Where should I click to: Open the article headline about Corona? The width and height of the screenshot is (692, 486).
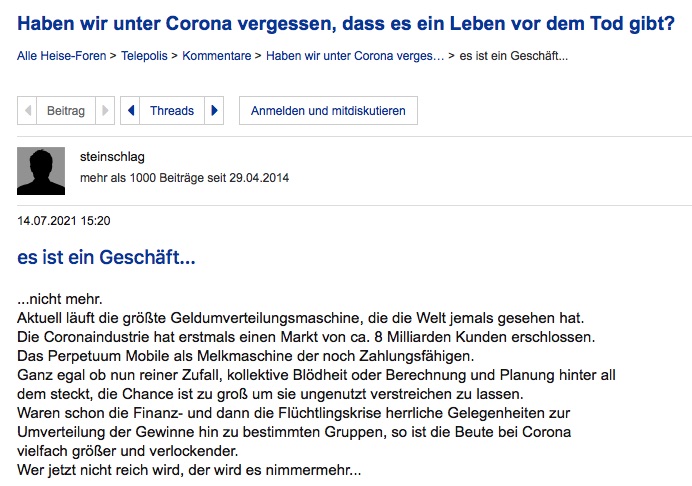[x=345, y=21]
